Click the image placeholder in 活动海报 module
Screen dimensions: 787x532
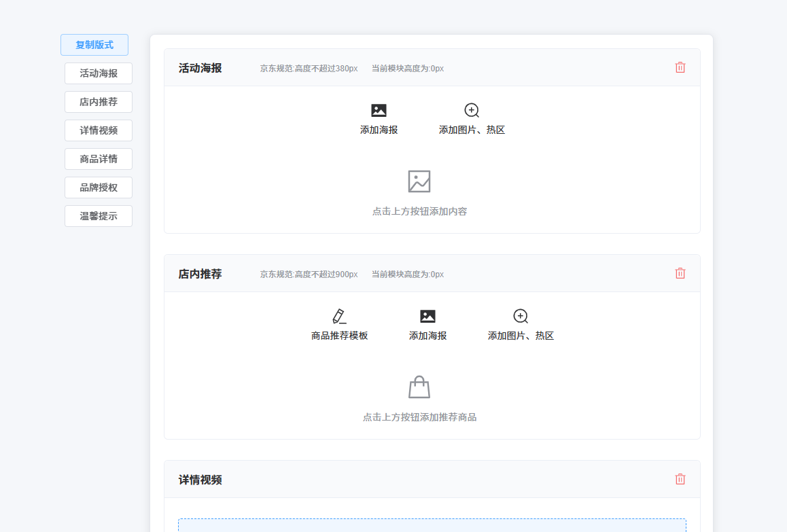pos(419,181)
